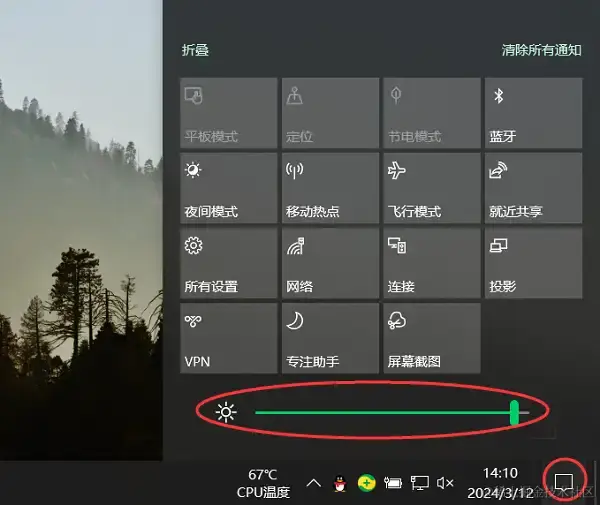Viewport: 600px width, 505px height.
Task: Open the QQ penguin tray icon
Action: pyautogui.click(x=340, y=483)
